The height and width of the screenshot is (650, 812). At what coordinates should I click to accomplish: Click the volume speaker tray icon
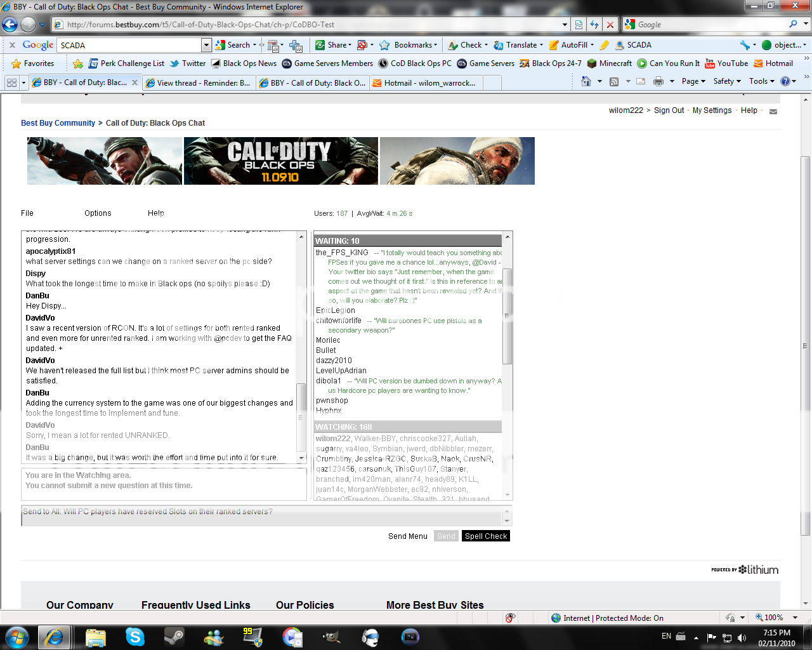(742, 637)
